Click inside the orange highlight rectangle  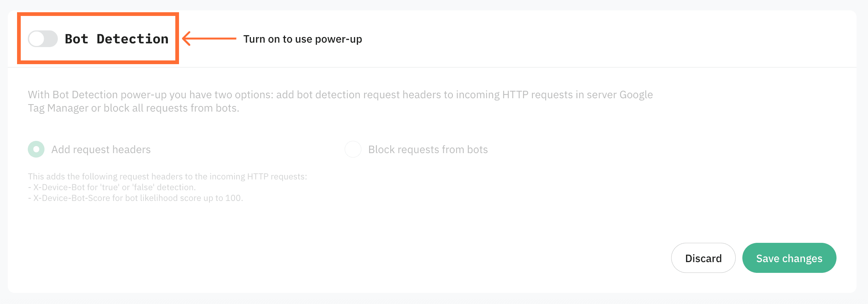click(98, 39)
